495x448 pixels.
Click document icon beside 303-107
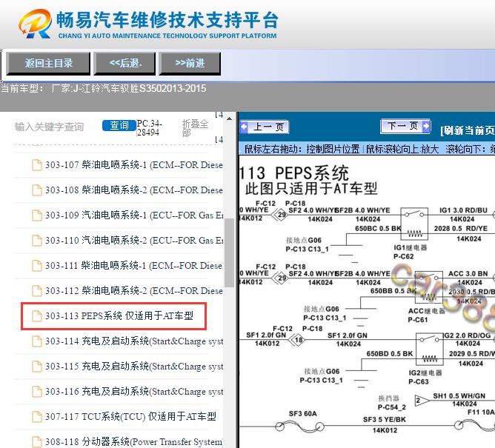(x=37, y=164)
